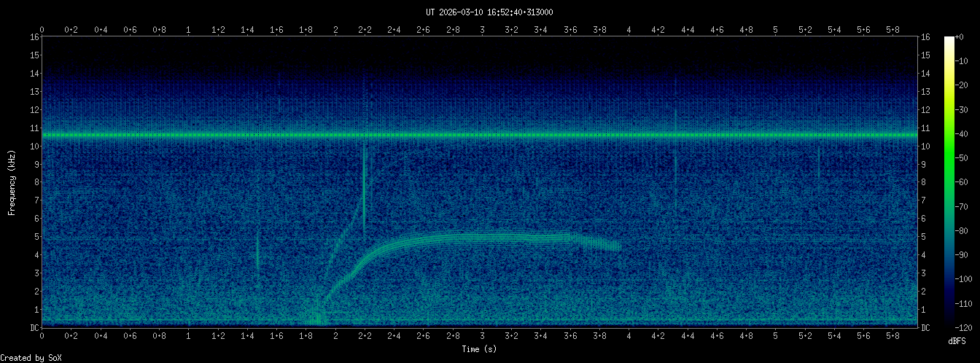This screenshot has width=980, height=363.
Task: Select the 'Frequency (kHz)' axis label
Action: (x=12, y=182)
